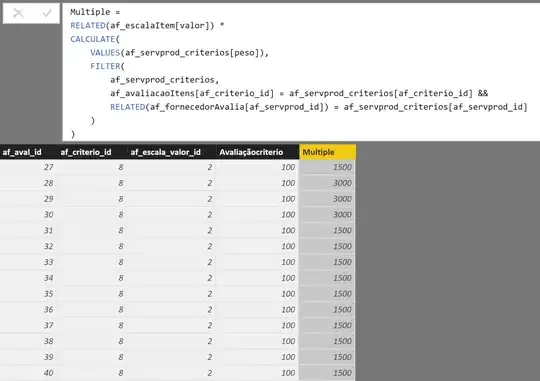Viewport: 540px width, 381px height.
Task: Select af_aval_id cell with value 30
Action: click(x=29, y=215)
